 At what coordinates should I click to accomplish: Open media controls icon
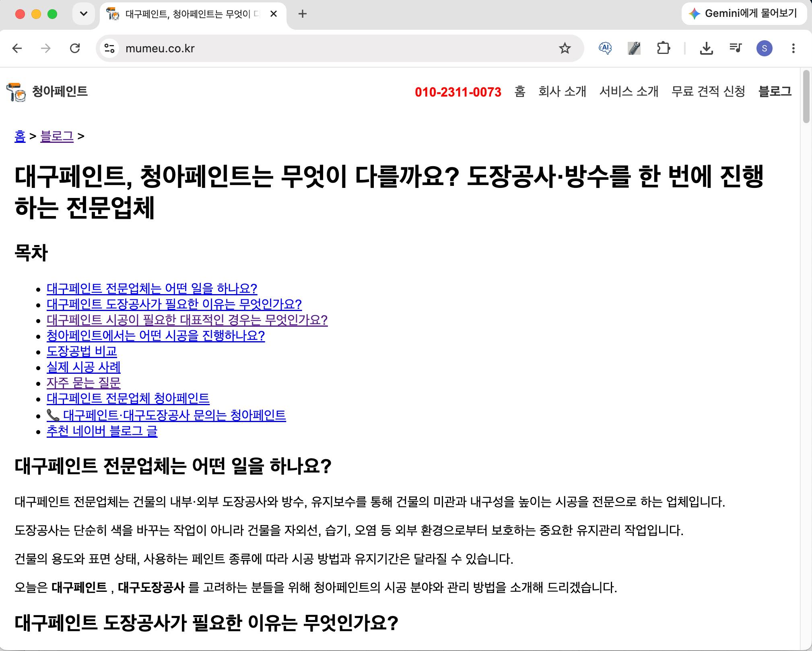coord(736,49)
